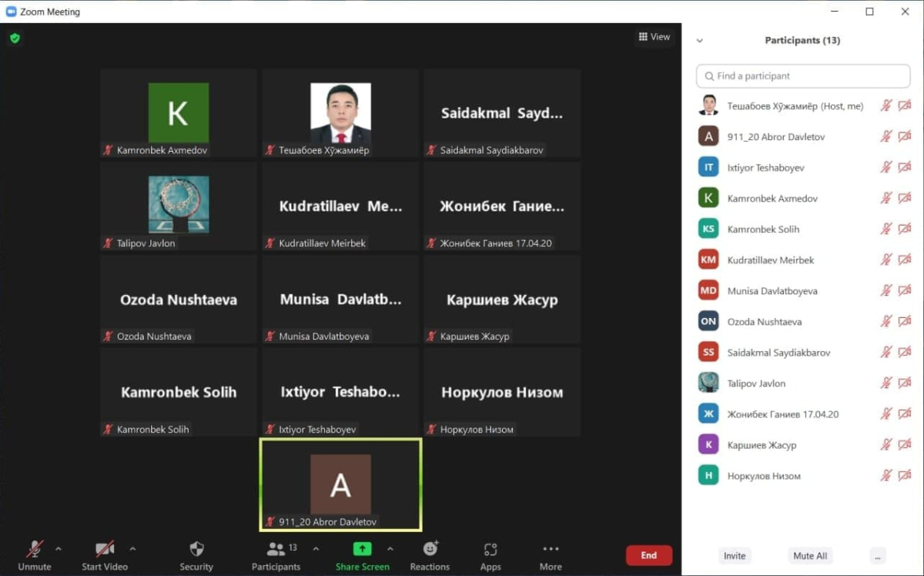Screen dimensions: 924x576
Task: Expand audio options arrow beside Unmute
Action: 59,549
